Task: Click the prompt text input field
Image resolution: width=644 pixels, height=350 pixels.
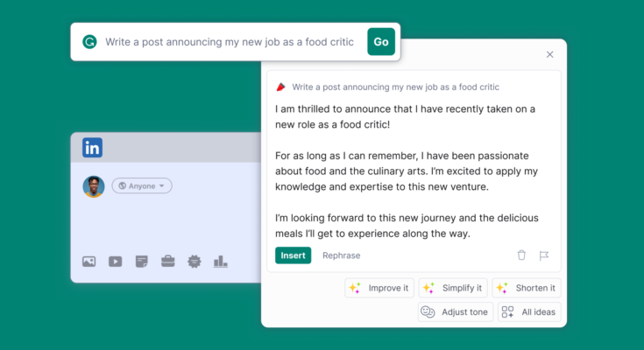Action: coord(232,42)
